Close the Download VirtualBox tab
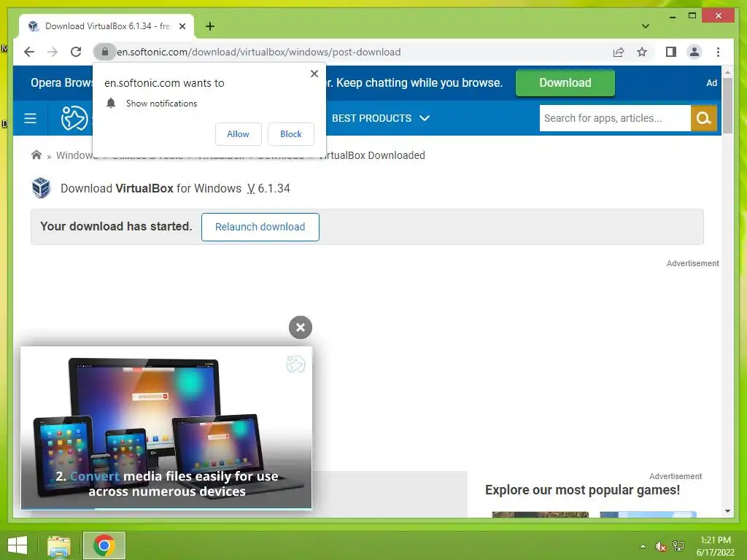This screenshot has height=560, width=747. click(x=182, y=26)
